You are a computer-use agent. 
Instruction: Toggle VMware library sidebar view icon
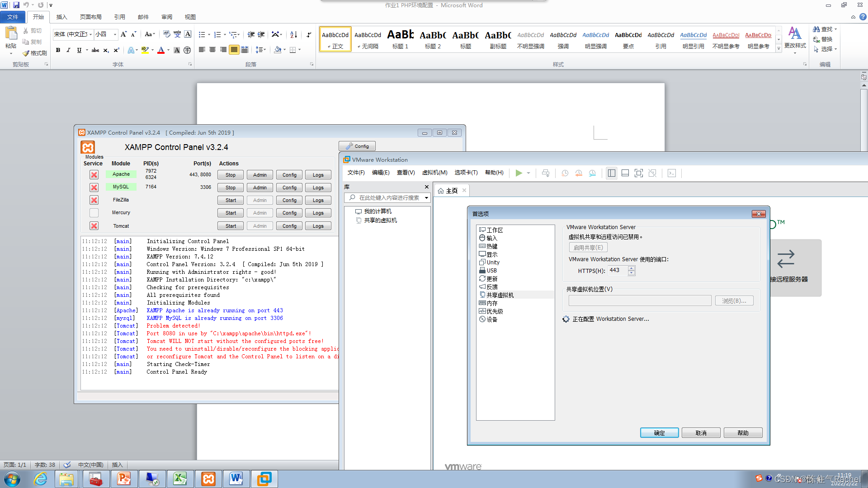(x=612, y=173)
